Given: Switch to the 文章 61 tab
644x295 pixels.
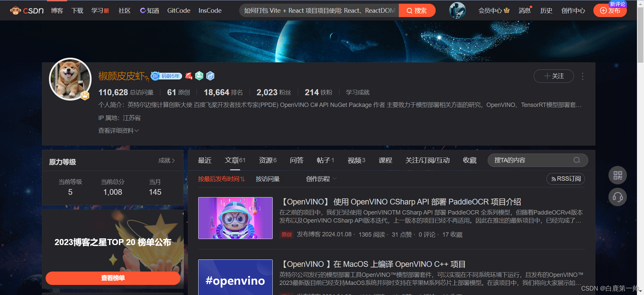Looking at the screenshot, I should 235,160.
